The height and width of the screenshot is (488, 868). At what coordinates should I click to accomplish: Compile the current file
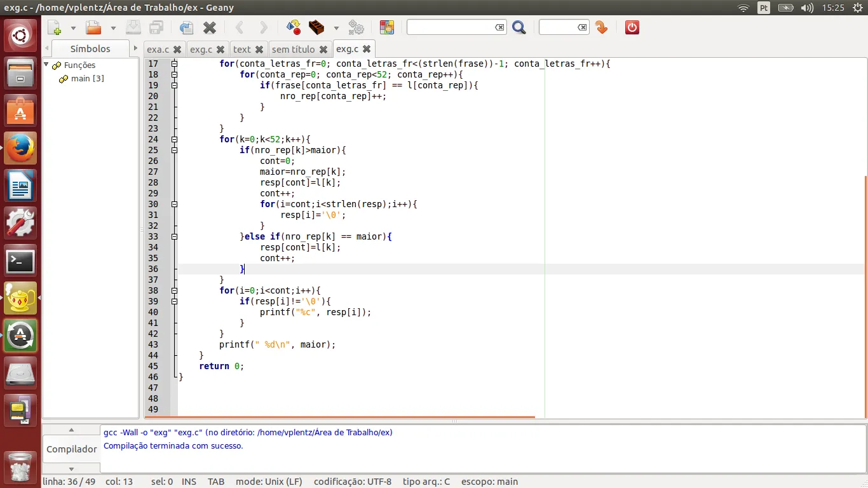click(x=294, y=27)
